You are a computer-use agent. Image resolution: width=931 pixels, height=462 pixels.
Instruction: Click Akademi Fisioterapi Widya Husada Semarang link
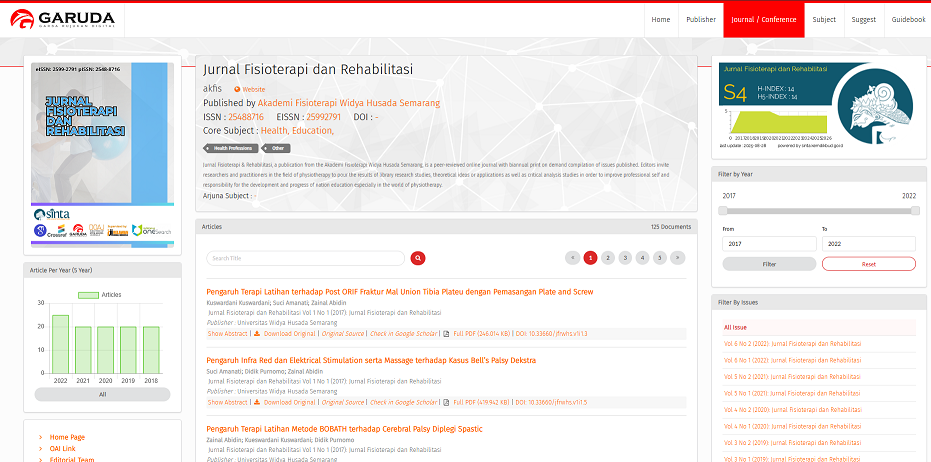[349, 103]
